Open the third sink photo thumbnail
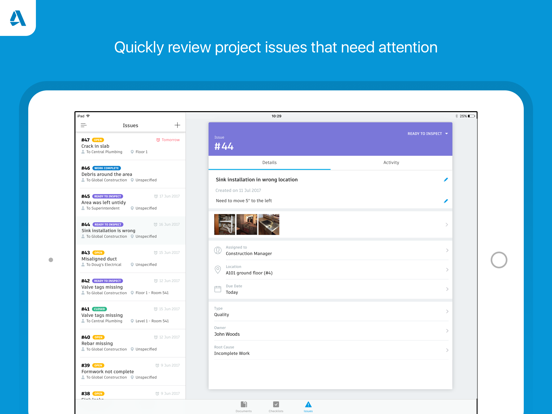552x414 pixels. [x=269, y=225]
